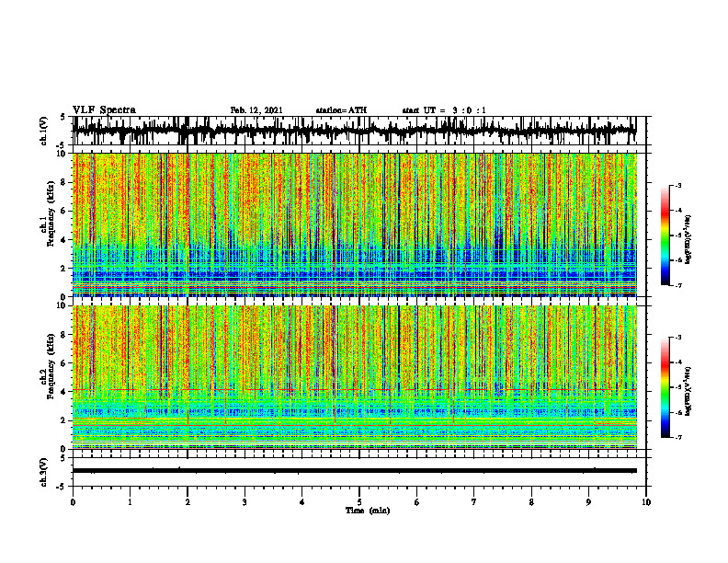Click the "start UT = 3 : 0 : 1" text
Screen dimensions: 728x563
444,110
